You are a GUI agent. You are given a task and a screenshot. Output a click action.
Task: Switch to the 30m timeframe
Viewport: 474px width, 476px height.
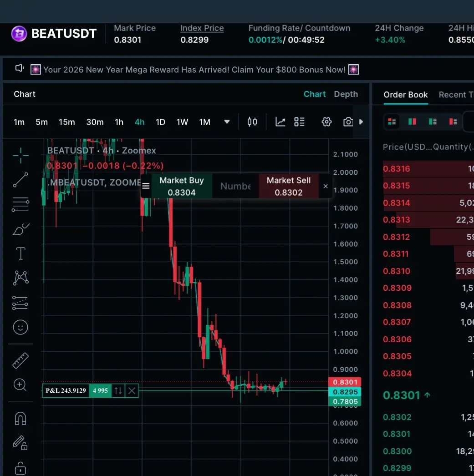click(x=95, y=122)
